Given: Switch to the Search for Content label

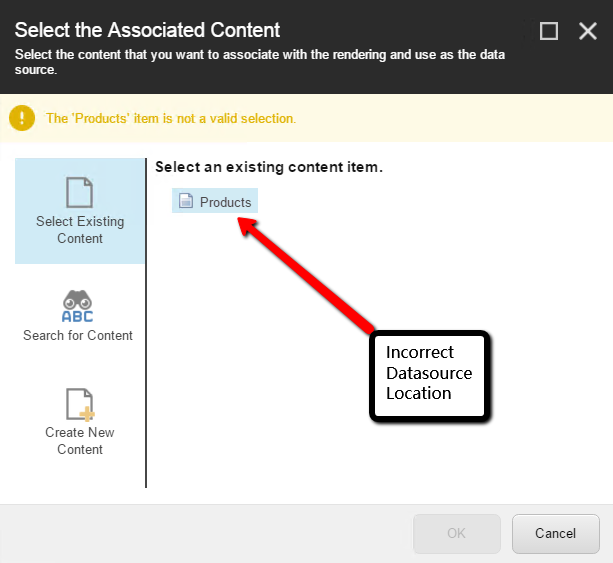Looking at the screenshot, I should click(78, 335).
